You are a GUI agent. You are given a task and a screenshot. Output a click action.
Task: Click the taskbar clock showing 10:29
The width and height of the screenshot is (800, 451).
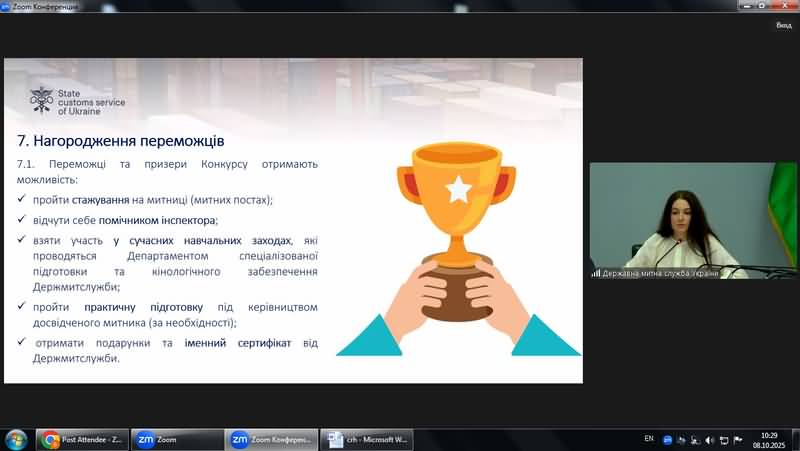coord(768,439)
